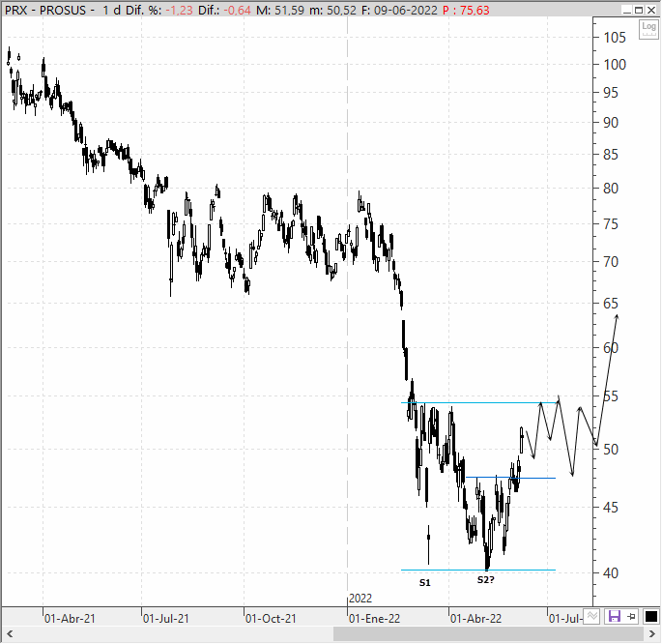Click the "Dif. %: -1,23" value
Screen dimensions: 662x644
159,10
